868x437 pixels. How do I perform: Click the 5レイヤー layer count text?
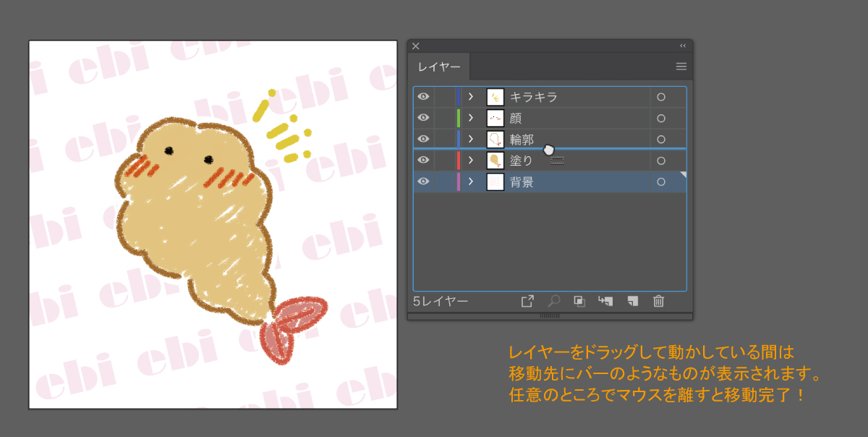pos(441,301)
